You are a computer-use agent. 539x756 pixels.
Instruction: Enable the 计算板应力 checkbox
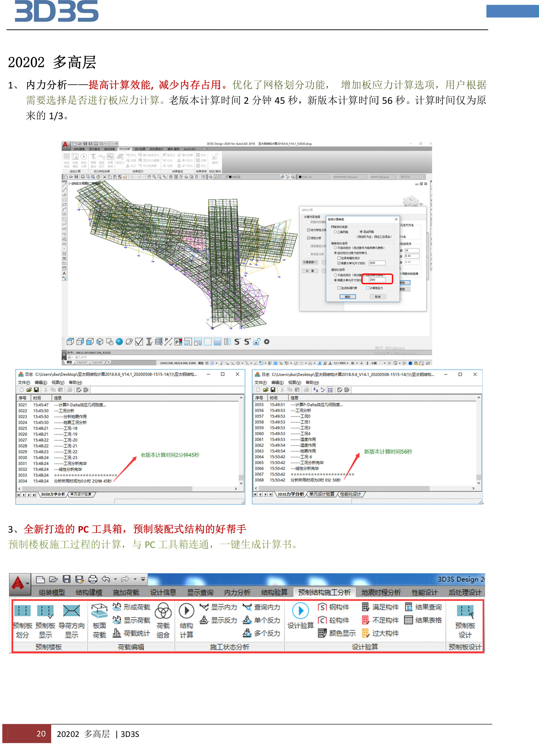pyautogui.click(x=368, y=288)
